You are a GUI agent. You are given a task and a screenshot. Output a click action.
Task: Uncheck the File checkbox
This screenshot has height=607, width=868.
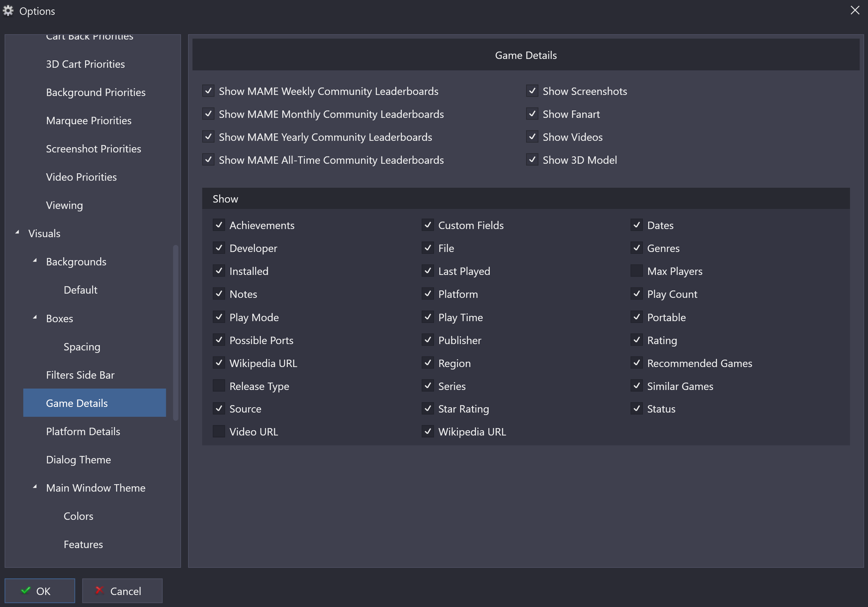(428, 248)
